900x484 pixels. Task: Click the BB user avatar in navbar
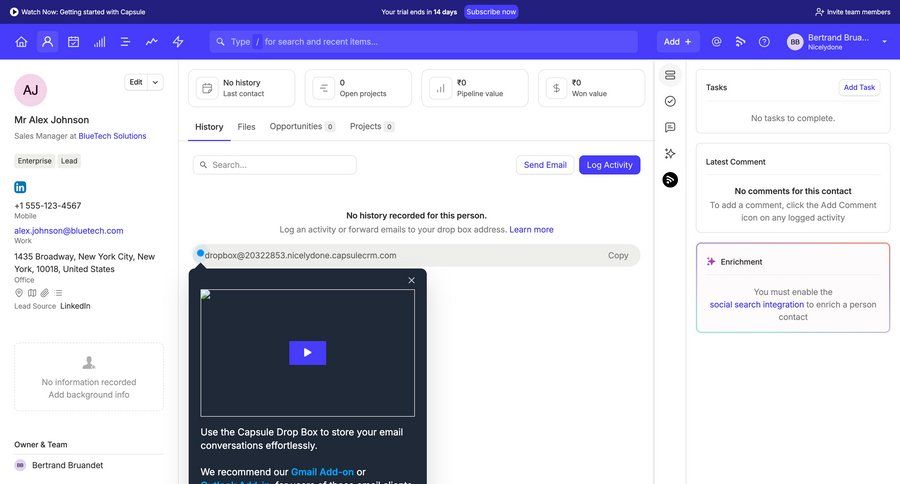pyautogui.click(x=795, y=42)
